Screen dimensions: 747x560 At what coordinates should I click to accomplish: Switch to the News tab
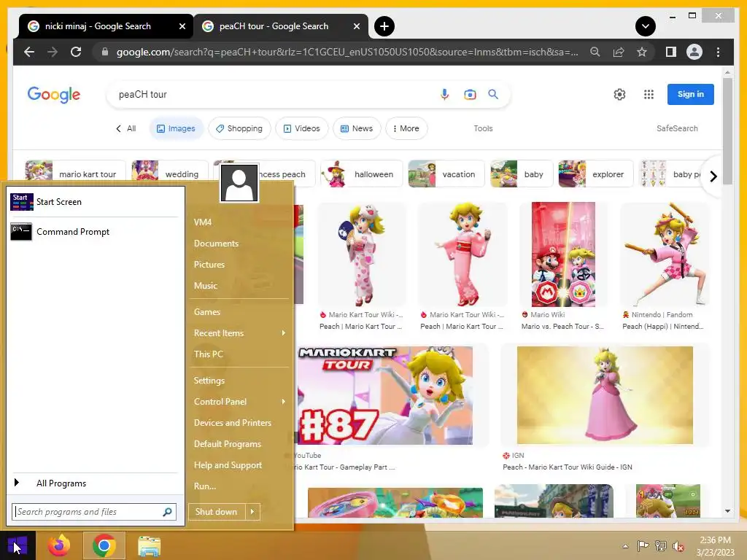pos(357,128)
